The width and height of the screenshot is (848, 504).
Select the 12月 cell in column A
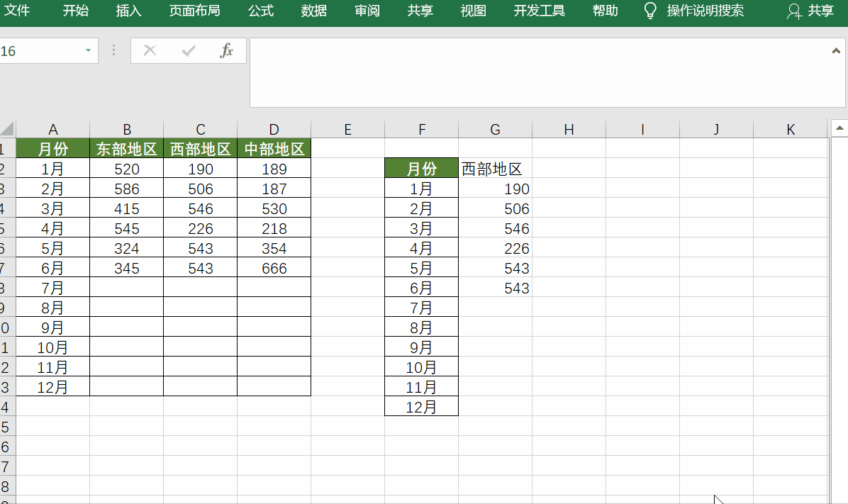(53, 387)
